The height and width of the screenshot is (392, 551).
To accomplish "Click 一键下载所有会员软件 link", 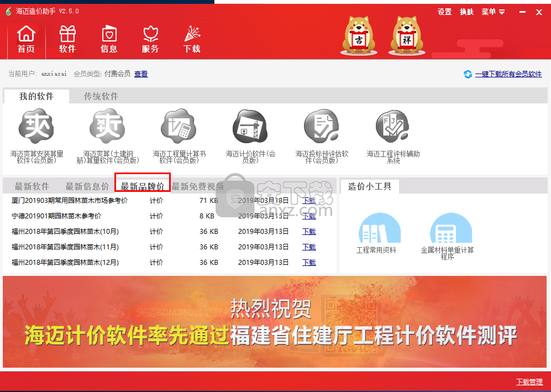I will coord(508,74).
